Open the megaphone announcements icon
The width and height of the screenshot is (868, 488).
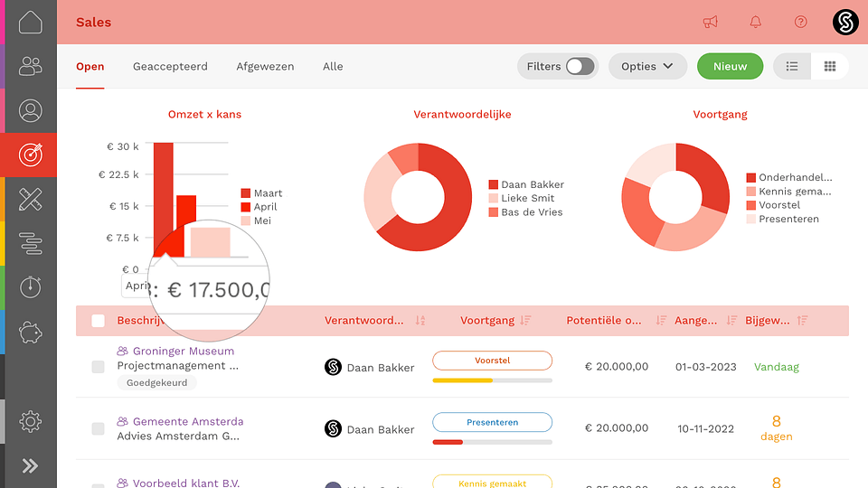(x=711, y=22)
